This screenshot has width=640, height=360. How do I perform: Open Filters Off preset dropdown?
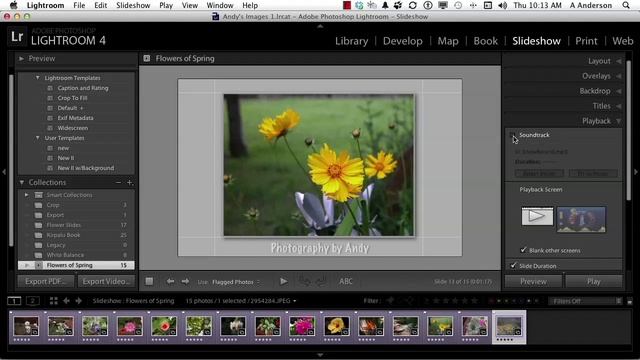click(x=584, y=301)
